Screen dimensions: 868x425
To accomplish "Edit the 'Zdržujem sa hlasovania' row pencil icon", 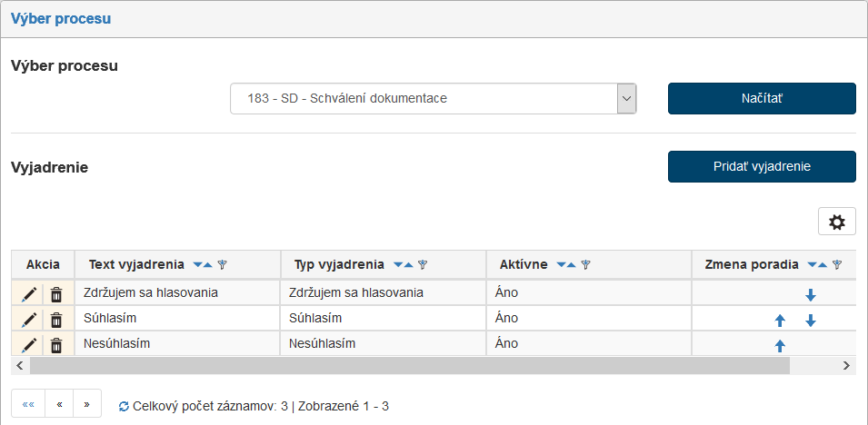I will point(30,294).
